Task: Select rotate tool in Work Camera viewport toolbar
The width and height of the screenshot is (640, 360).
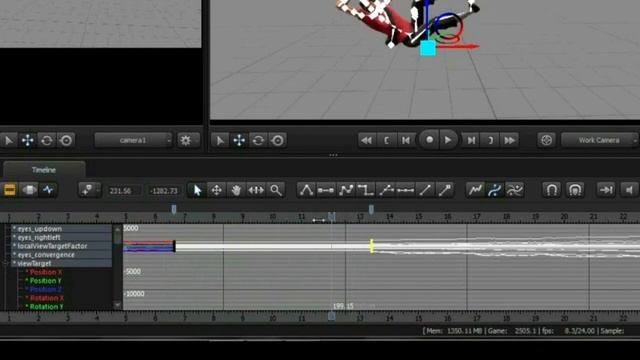Action: [x=258, y=140]
